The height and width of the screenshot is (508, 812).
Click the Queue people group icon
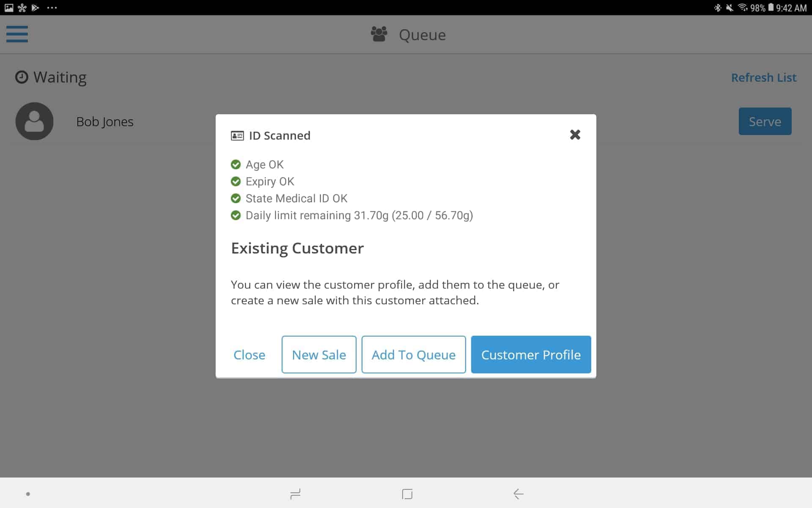coord(379,34)
